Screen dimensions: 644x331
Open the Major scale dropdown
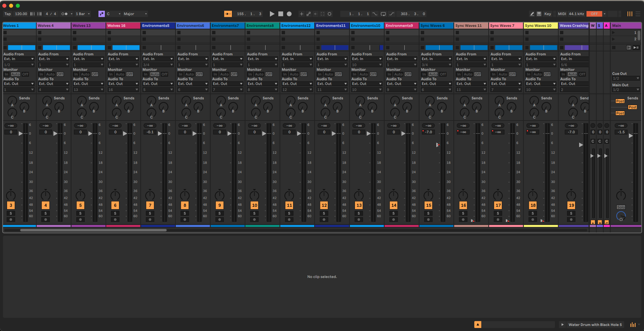pos(135,14)
